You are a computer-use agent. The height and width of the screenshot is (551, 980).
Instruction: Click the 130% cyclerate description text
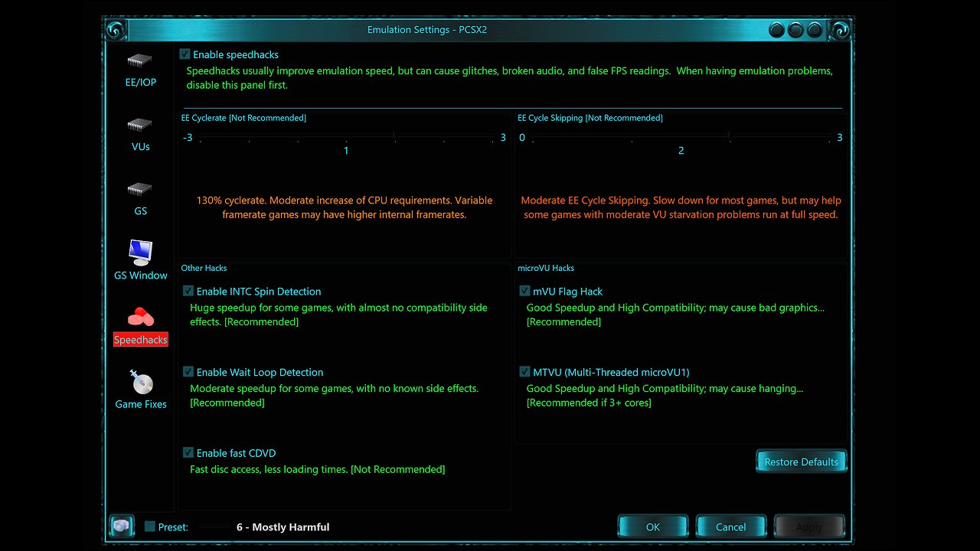click(345, 207)
